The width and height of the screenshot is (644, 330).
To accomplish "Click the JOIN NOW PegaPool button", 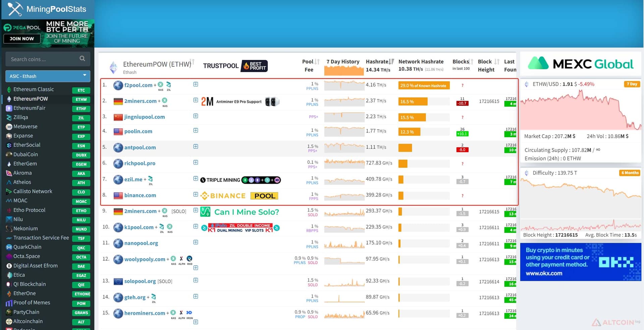I will 22,39.
